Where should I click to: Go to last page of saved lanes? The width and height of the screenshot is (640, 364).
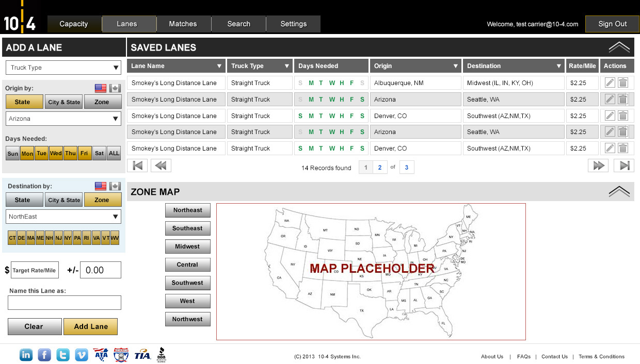(x=624, y=166)
